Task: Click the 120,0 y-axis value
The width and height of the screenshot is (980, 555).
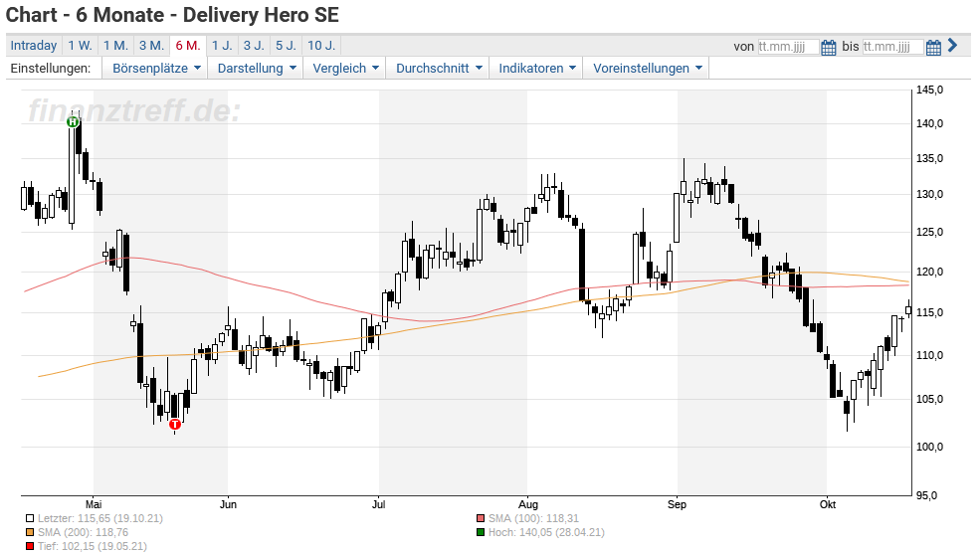Action: pos(929,273)
